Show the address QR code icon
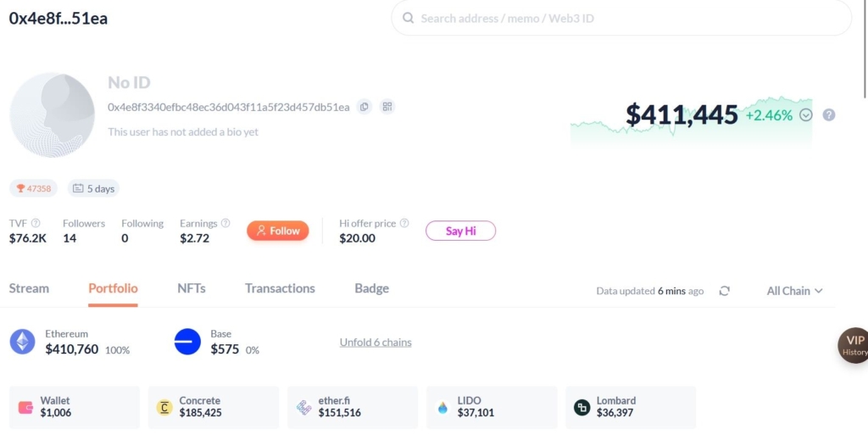The width and height of the screenshot is (868, 446). tap(387, 107)
